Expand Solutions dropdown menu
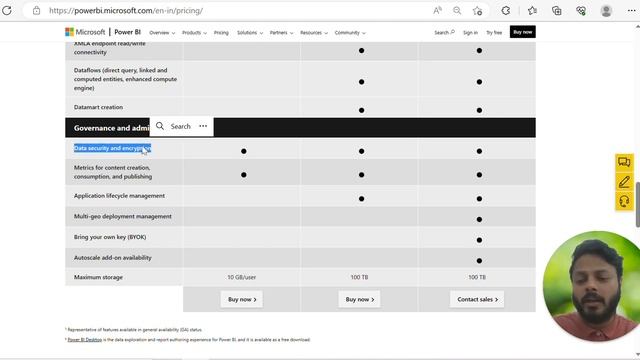This screenshot has width=640, height=360. tap(250, 33)
